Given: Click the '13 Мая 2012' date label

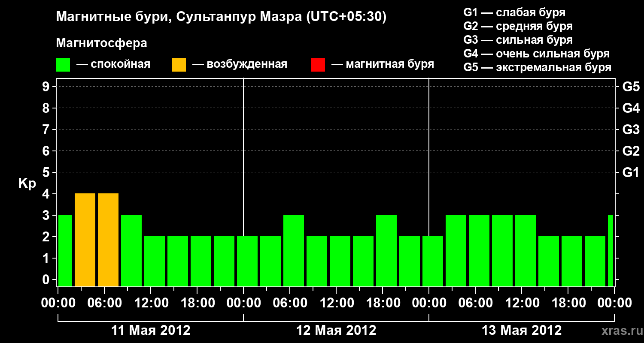Looking at the screenshot, I should tap(522, 331).
